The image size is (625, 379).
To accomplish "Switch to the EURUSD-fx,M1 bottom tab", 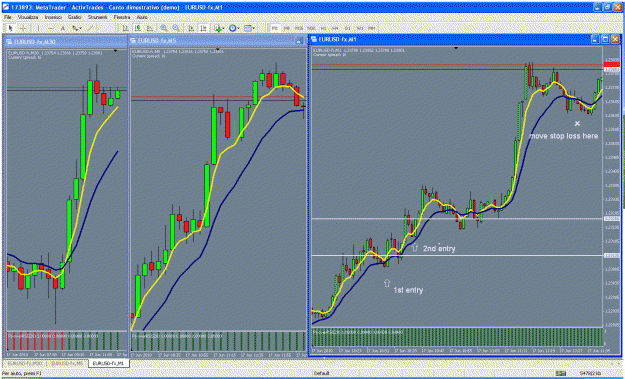I will [109, 363].
